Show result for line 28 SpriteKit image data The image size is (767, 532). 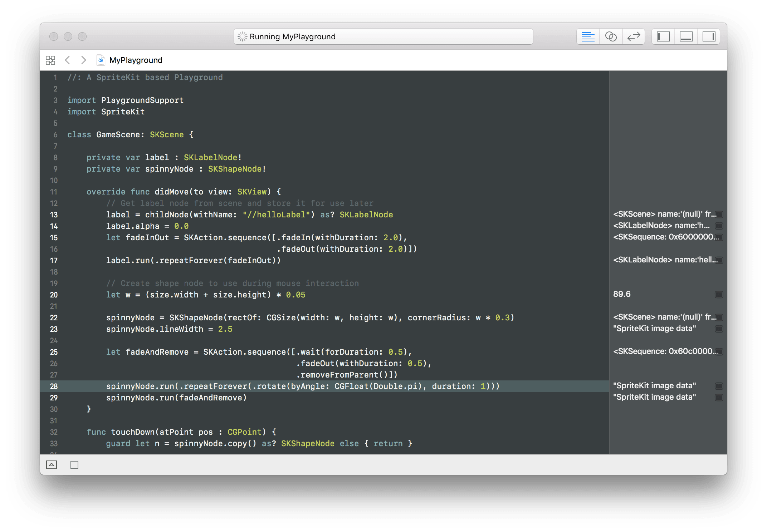719,386
